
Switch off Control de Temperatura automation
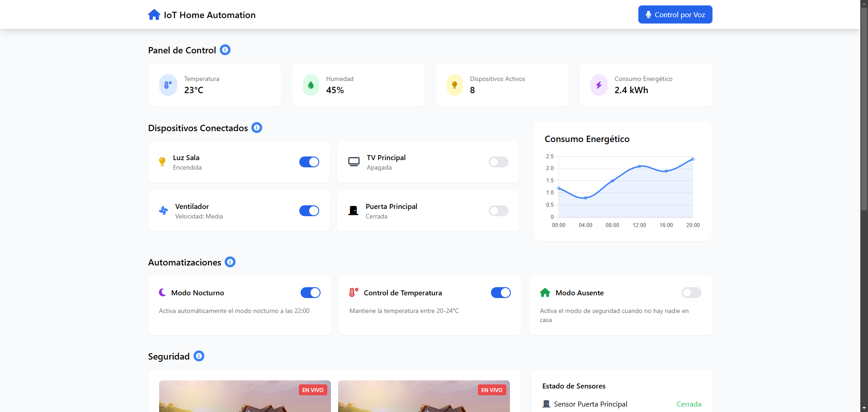point(501,293)
